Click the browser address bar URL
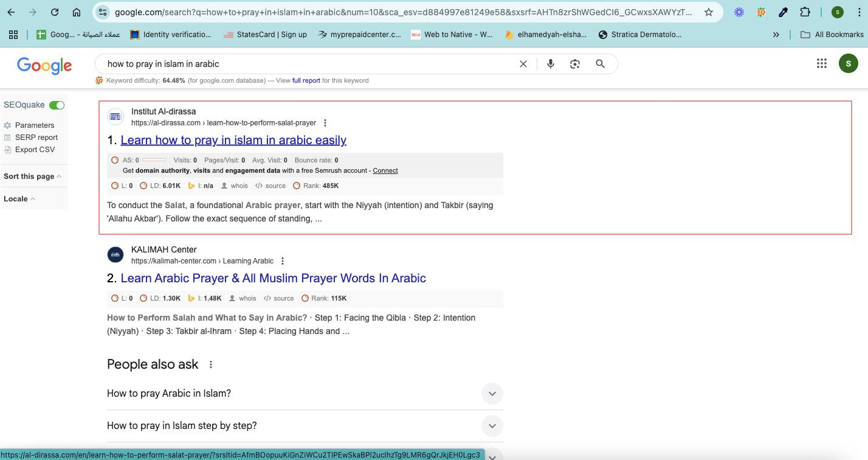The height and width of the screenshot is (460, 868). 404,12
